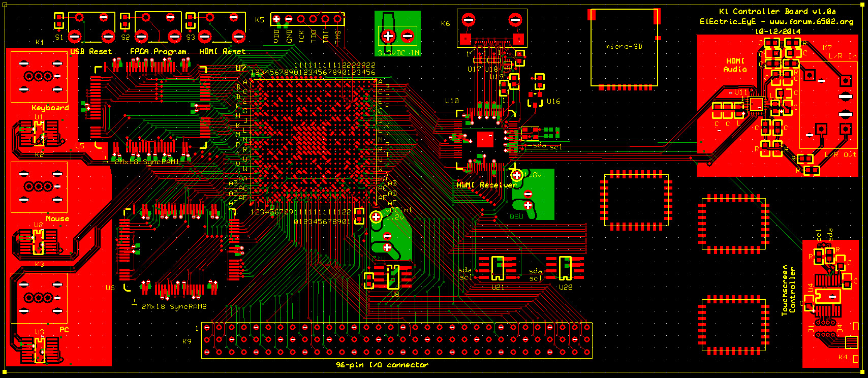Click the U11 HDMI Audio chip

(x=756, y=105)
